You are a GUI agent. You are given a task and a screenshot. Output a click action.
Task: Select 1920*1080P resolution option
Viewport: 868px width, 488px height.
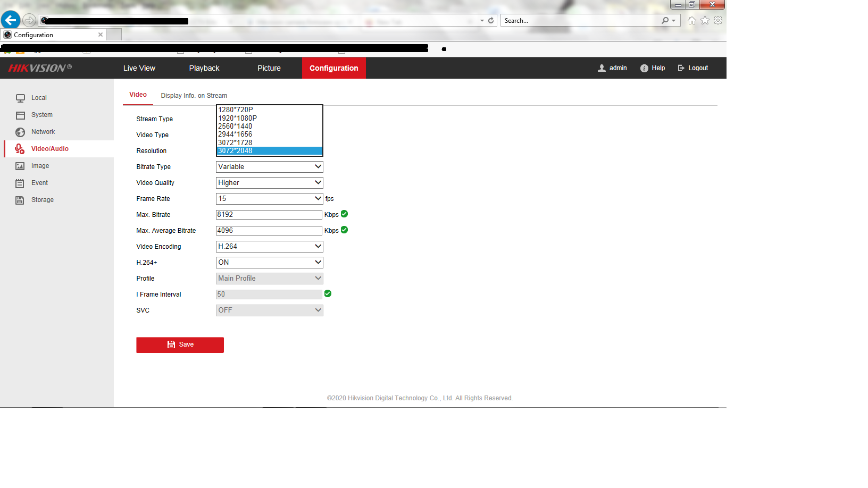(238, 118)
